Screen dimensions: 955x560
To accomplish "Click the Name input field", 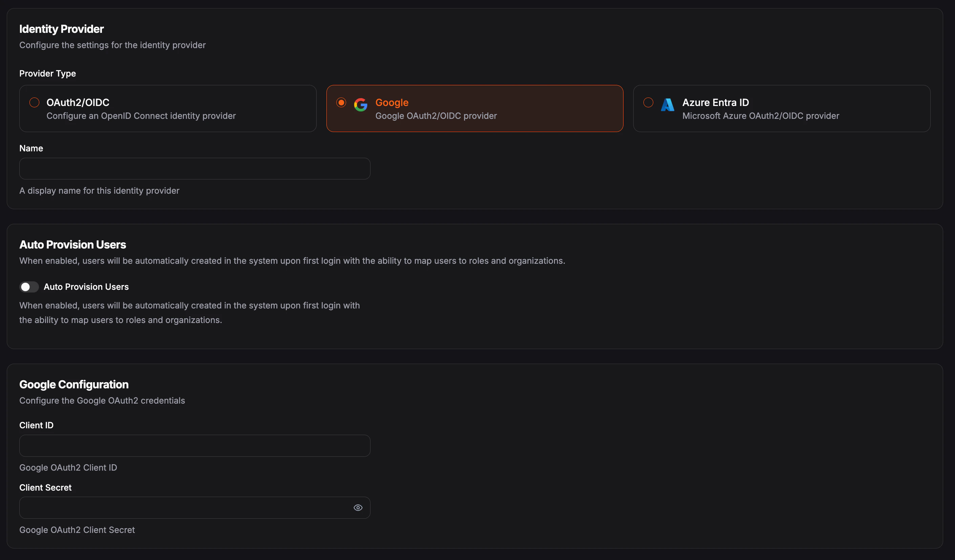I will point(194,169).
